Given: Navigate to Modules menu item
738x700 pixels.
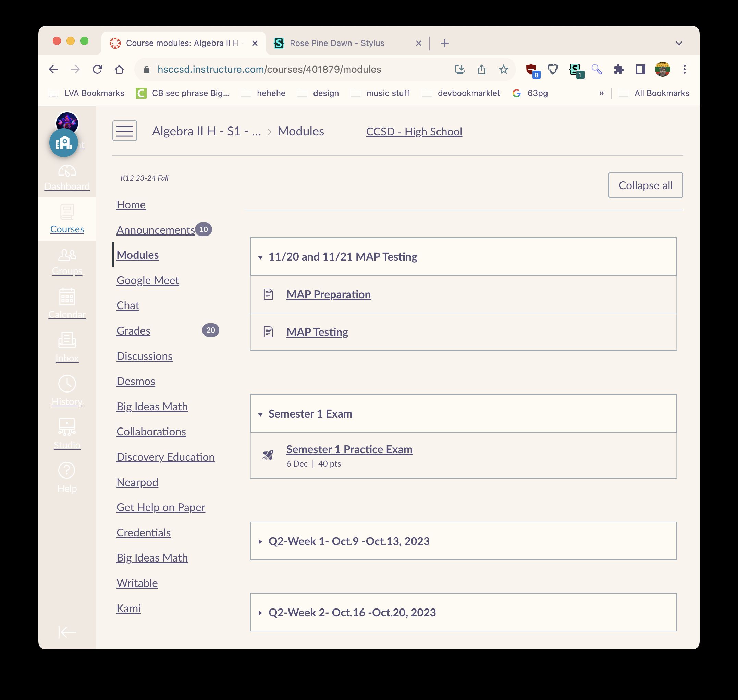Looking at the screenshot, I should 137,255.
